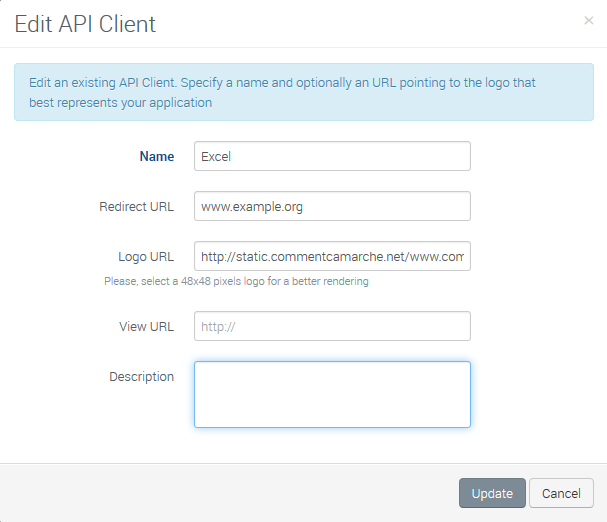Click the View URL label
Image resolution: width=607 pixels, height=522 pixels.
click(146, 326)
